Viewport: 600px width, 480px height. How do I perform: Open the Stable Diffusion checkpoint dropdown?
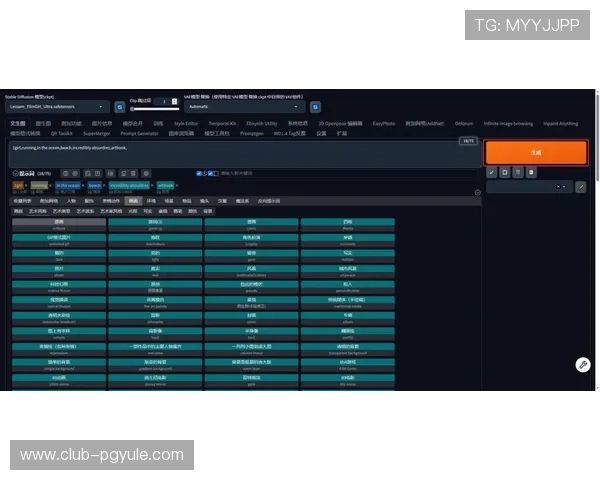tap(60, 106)
